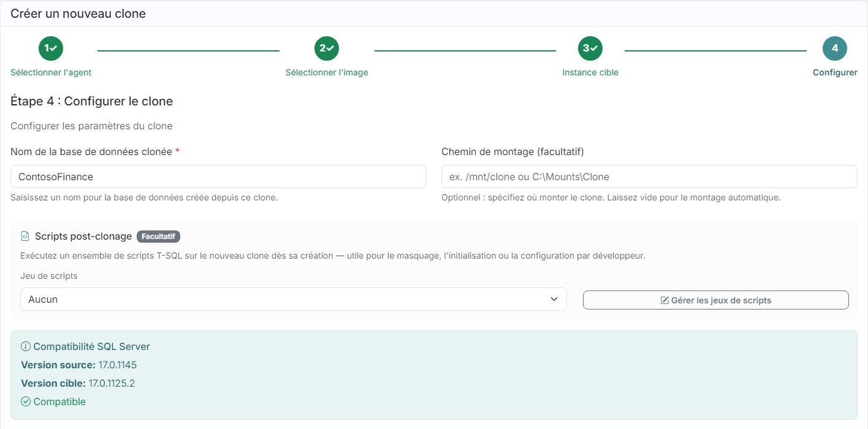Click the Configurer les paramètres du clone text

(x=91, y=126)
